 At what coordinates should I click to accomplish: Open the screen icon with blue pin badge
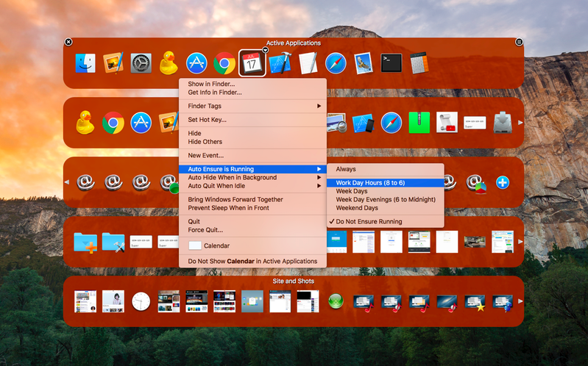coord(503,302)
